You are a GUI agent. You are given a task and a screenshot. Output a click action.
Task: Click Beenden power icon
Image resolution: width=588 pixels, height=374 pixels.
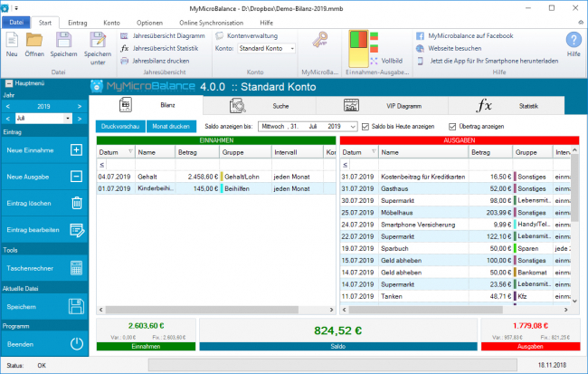[x=77, y=343]
